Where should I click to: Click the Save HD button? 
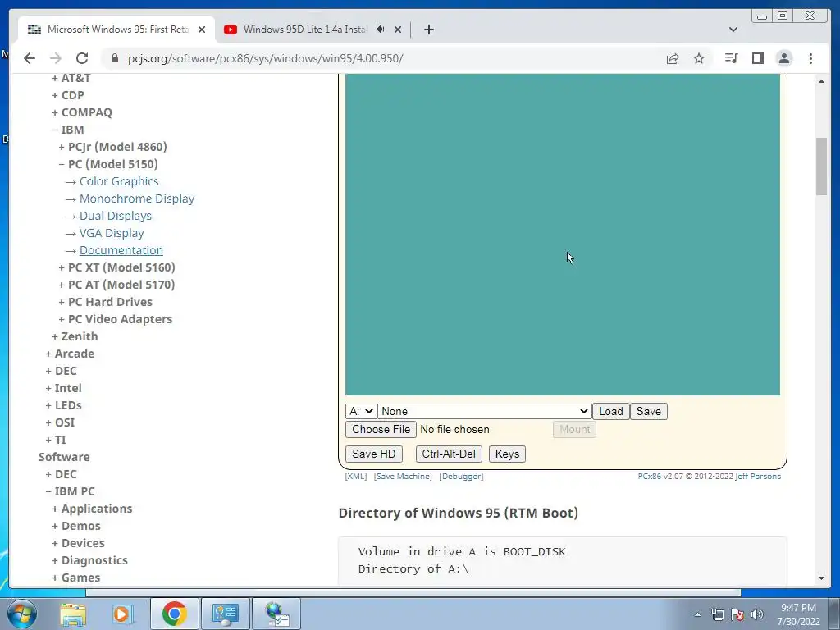click(374, 454)
